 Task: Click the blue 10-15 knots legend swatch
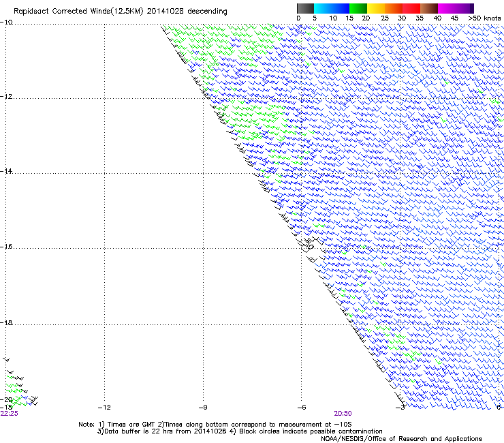pyautogui.click(x=341, y=8)
